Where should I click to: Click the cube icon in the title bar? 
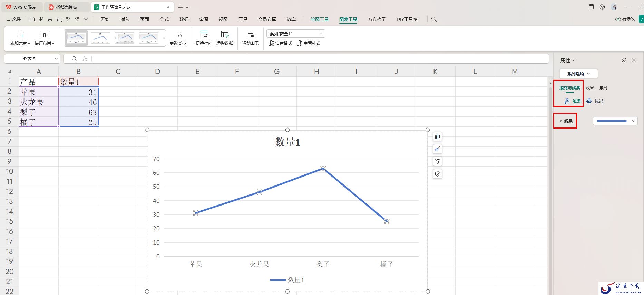pyautogui.click(x=602, y=7)
